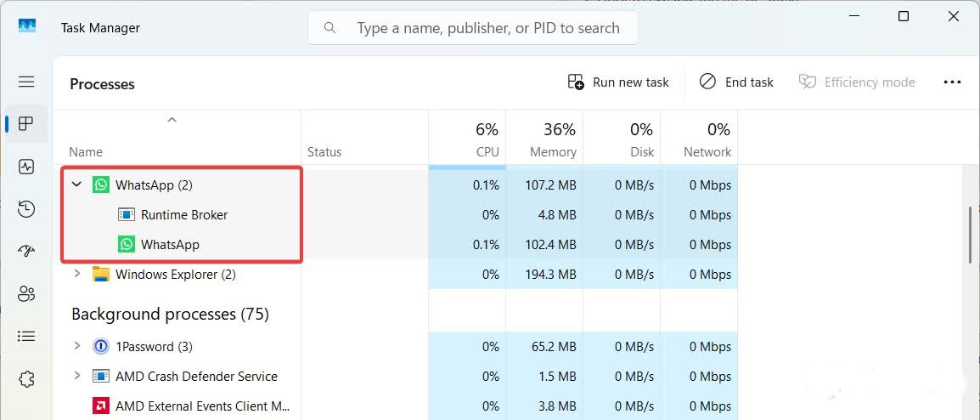Screen dimensions: 980x420
Task: Select the Processes page icon in sidebar
Action: 26,124
